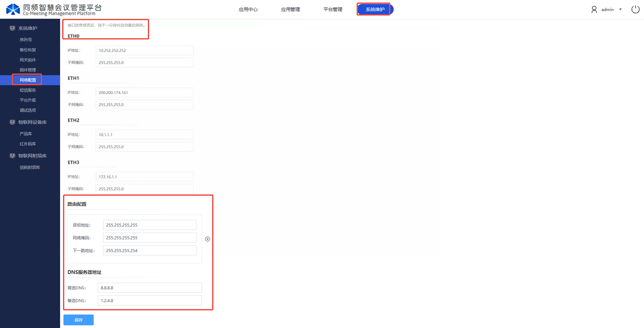The height and width of the screenshot is (328, 644).
Task: Focus the 首选DNS input field
Action: click(x=149, y=288)
